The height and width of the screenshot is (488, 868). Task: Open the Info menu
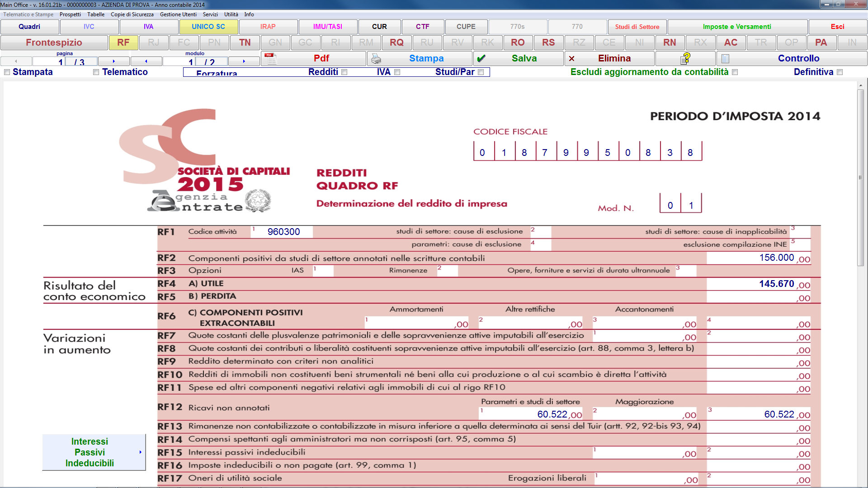pos(249,14)
